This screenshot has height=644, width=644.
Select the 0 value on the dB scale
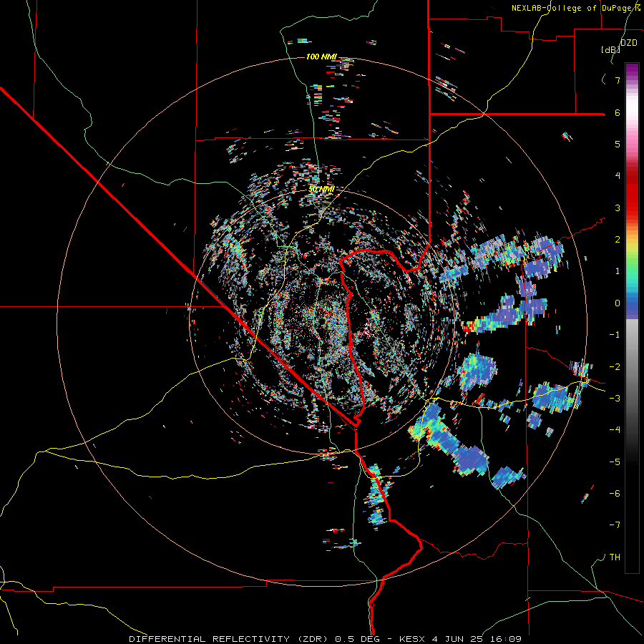pos(618,303)
